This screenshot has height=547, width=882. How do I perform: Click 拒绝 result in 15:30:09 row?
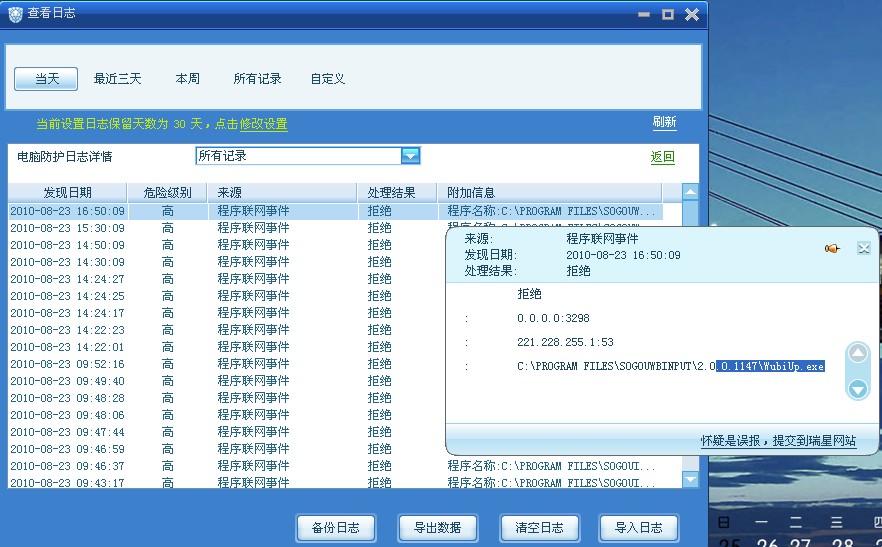379,228
